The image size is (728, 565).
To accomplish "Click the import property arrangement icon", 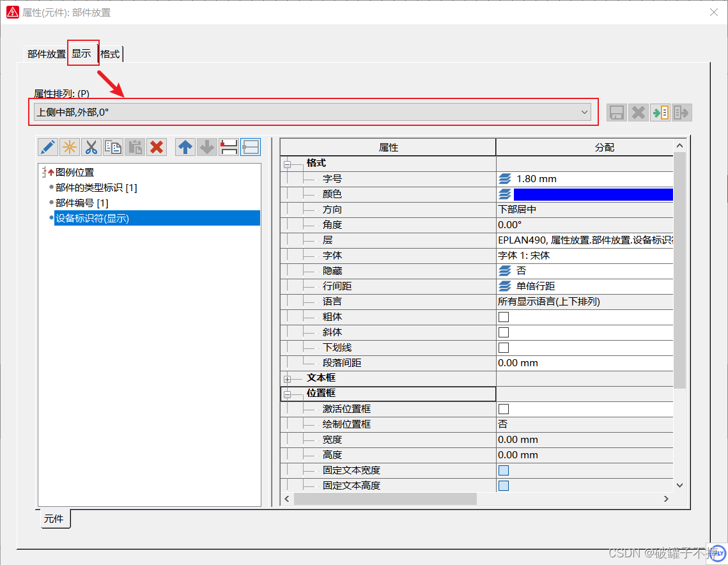I will point(660,113).
